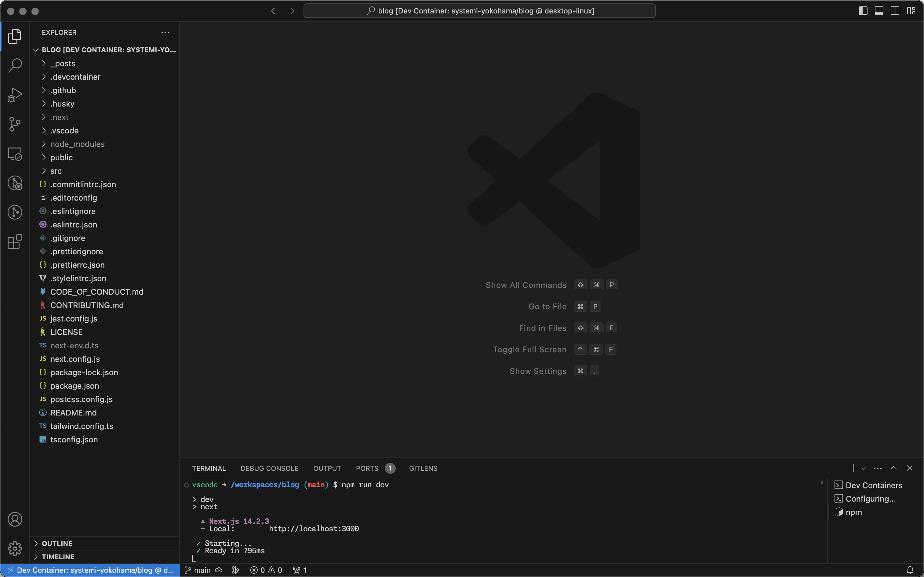This screenshot has width=924, height=577.
Task: Click the Dev Container remote indicator
Action: tap(90, 570)
